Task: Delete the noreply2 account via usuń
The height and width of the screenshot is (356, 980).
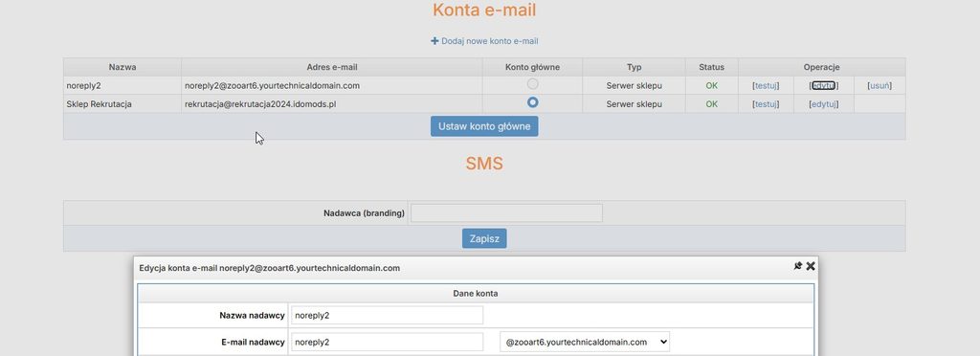Action: tap(880, 85)
